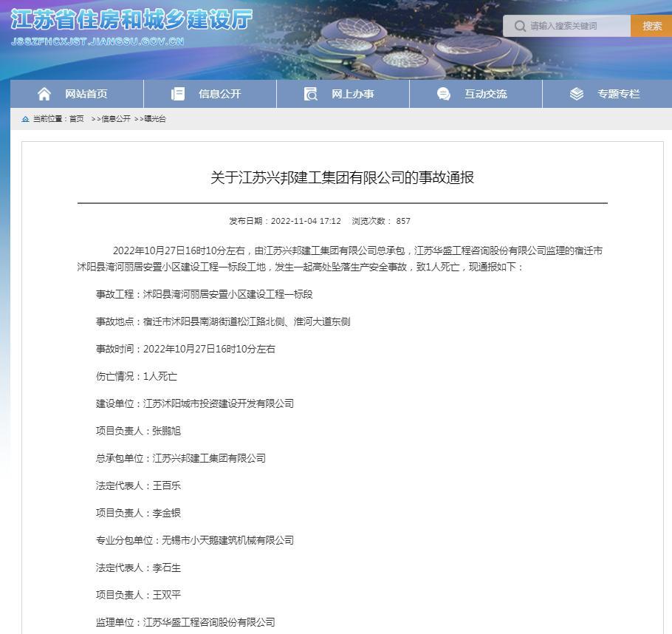Click the line 事故时间：2022年10月27日16时10分左右

tap(185, 350)
